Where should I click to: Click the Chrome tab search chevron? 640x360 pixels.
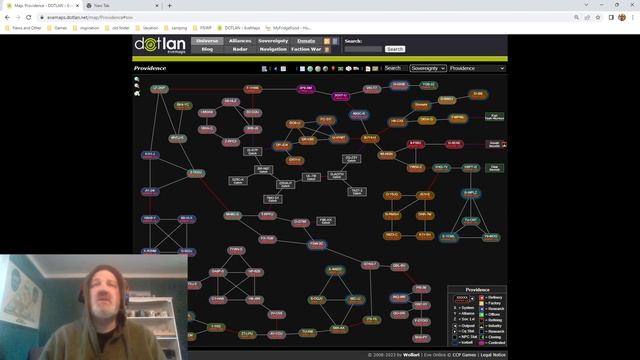pos(587,5)
